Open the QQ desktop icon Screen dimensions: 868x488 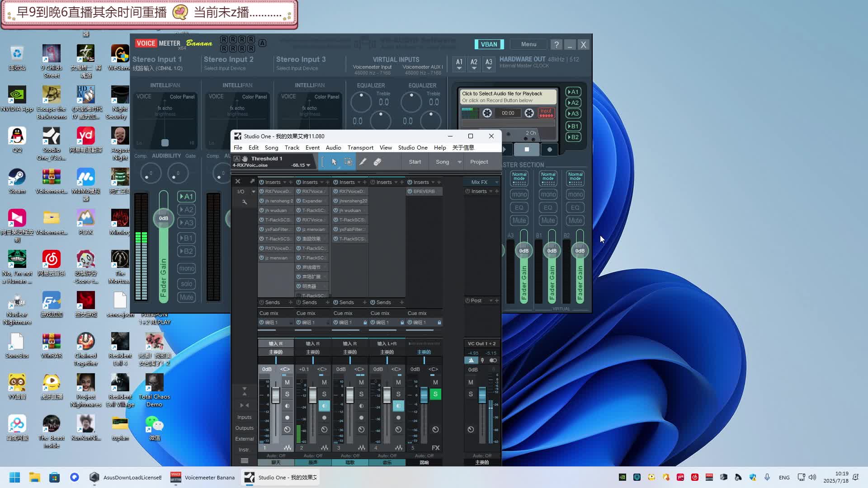[17, 141]
